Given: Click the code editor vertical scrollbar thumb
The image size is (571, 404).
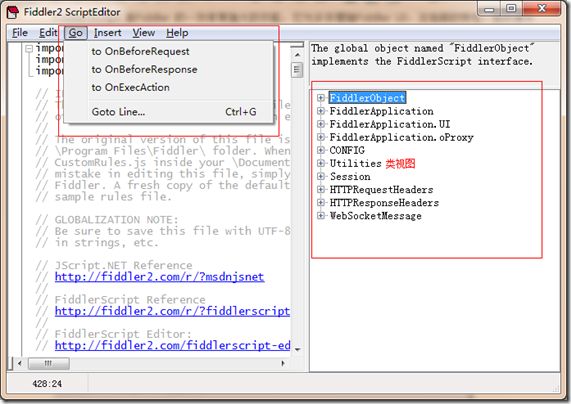Looking at the screenshot, I should coord(298,70).
